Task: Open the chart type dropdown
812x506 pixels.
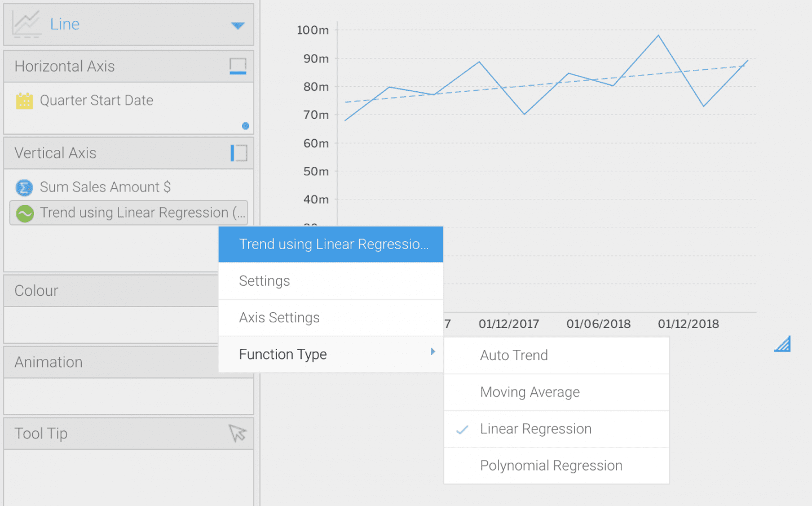Action: (x=237, y=25)
